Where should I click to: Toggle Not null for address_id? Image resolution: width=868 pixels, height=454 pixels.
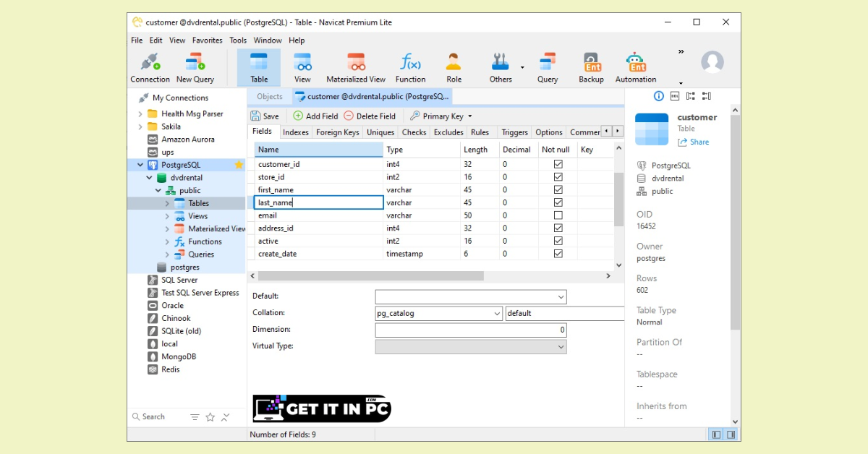coord(558,228)
